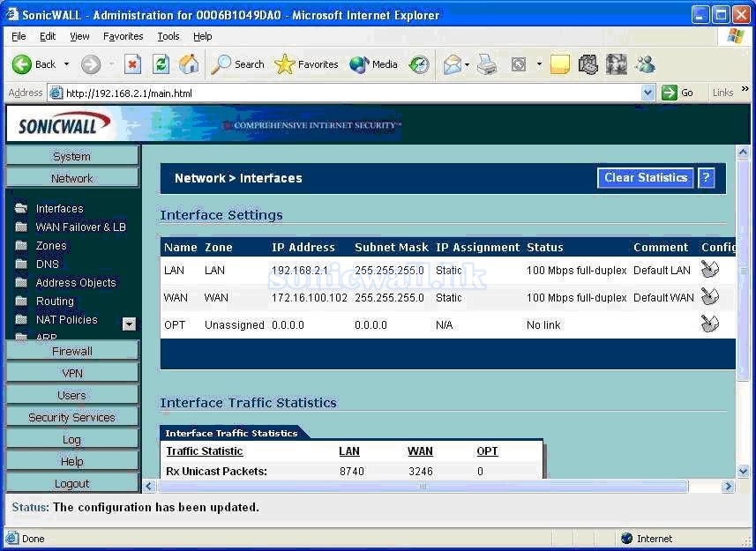Click the WAN statistics column header
The image size is (756, 551).
[420, 451]
